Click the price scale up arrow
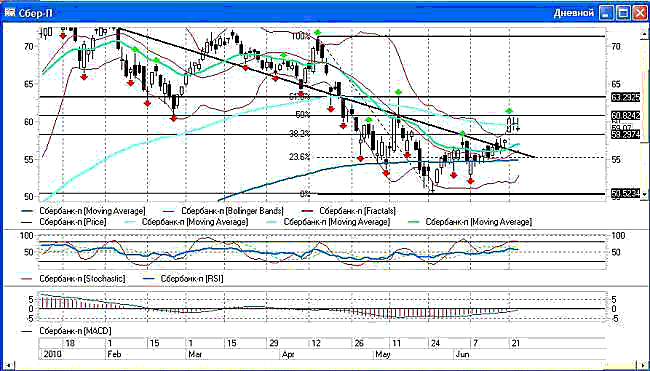Screen dimensions: 650x371 click(x=645, y=33)
